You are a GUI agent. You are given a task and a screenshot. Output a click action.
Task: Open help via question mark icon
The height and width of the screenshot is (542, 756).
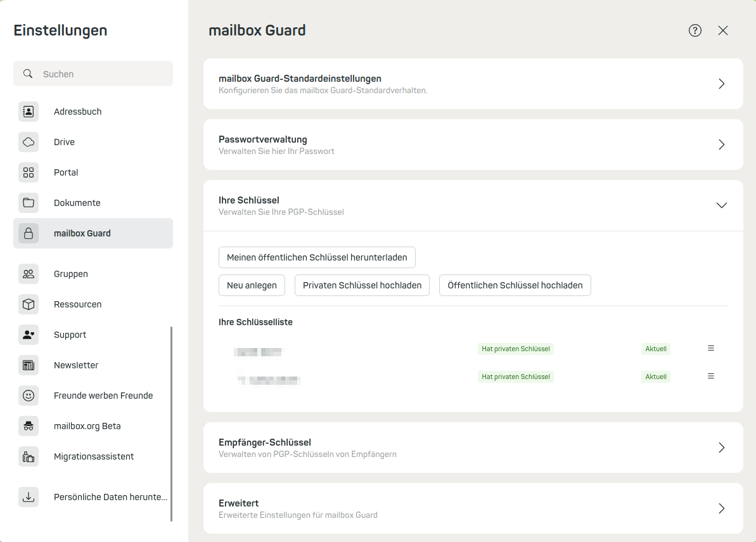[x=695, y=30]
